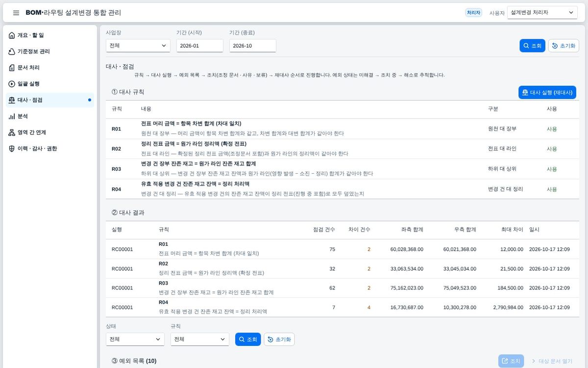Screen dimensions: 588x368
Task: Click 최대 차이 column header
Action: 512,230
